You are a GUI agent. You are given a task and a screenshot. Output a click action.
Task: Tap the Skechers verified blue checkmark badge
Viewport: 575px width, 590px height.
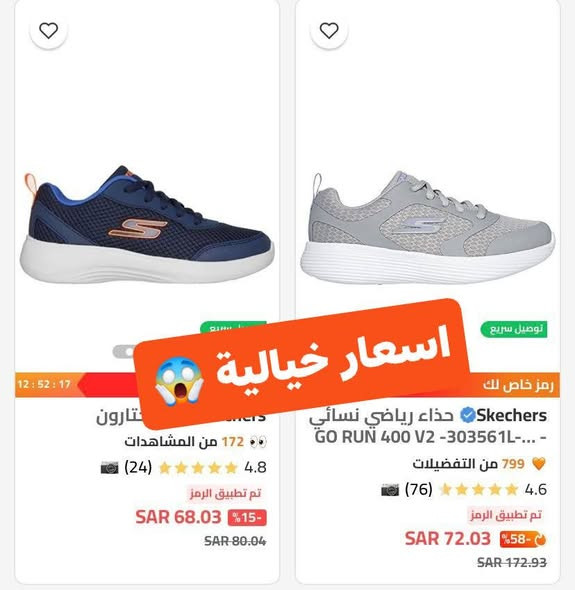click(467, 415)
